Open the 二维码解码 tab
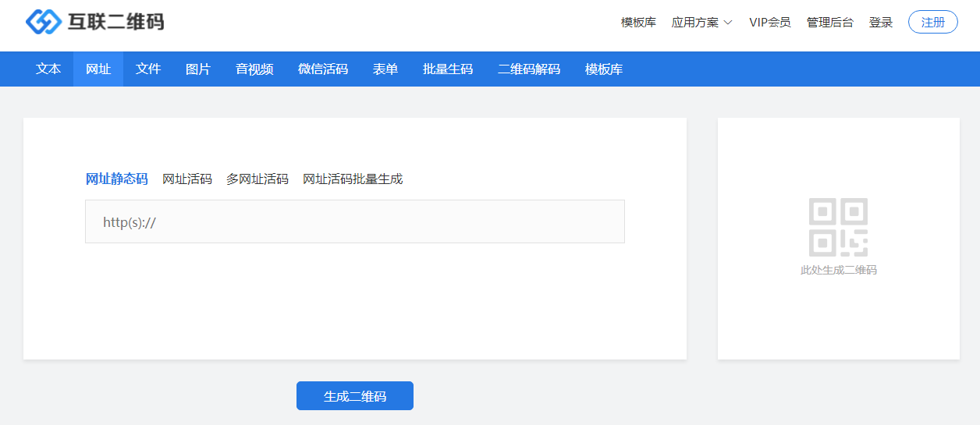Viewport: 980px width, 425px height. pyautogui.click(x=529, y=69)
